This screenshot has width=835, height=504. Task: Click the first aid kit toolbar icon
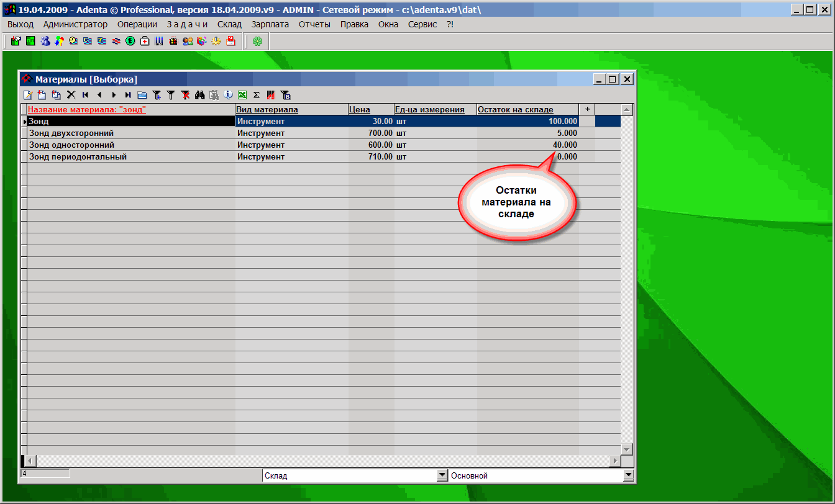pyautogui.click(x=145, y=42)
